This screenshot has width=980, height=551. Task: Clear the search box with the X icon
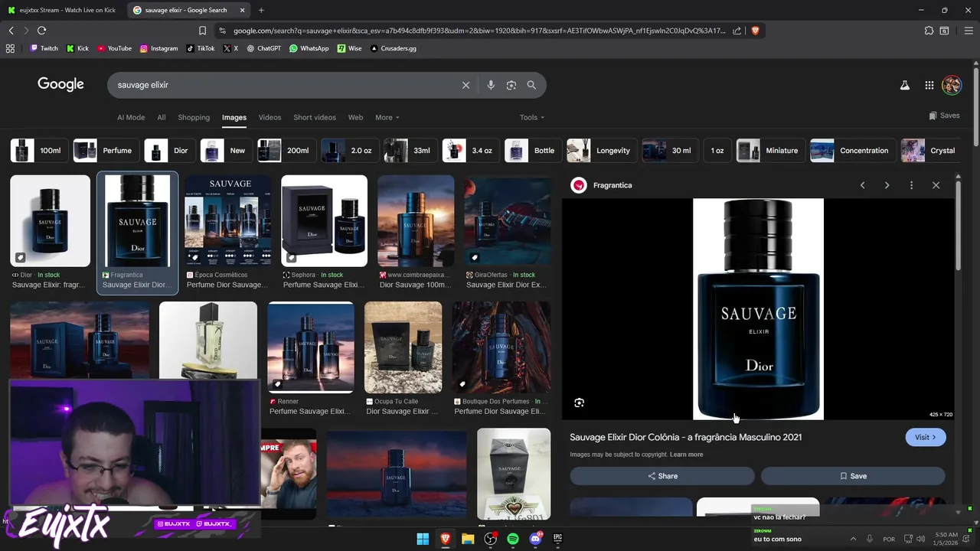point(465,85)
